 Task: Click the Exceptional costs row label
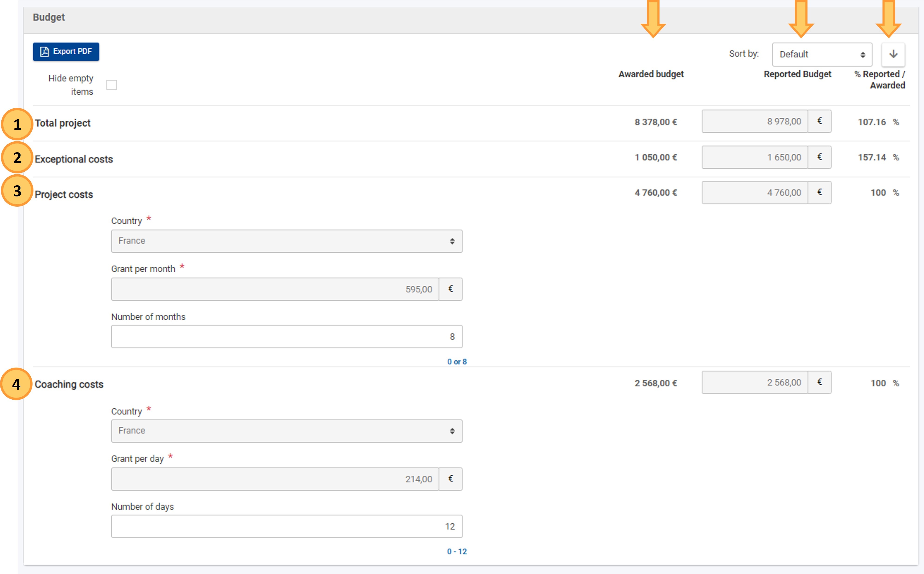point(74,159)
